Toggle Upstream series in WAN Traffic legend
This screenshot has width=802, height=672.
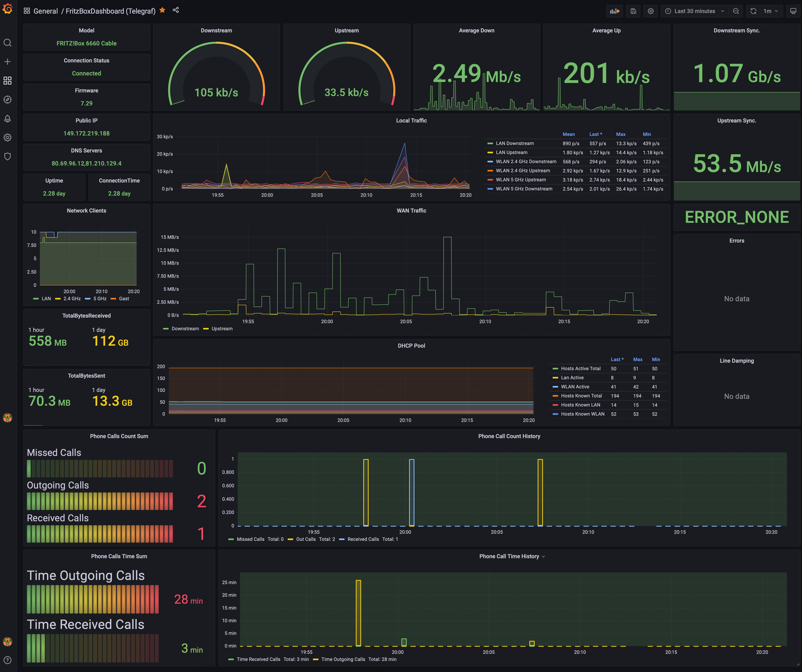point(222,328)
